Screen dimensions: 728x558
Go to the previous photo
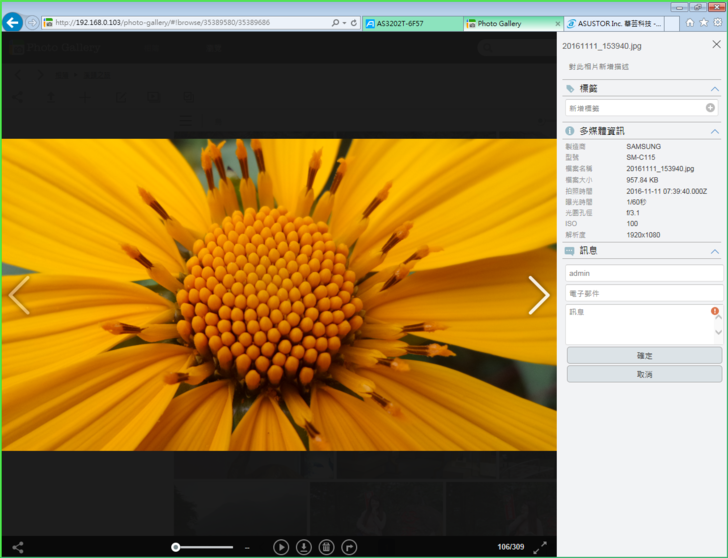[x=19, y=295]
